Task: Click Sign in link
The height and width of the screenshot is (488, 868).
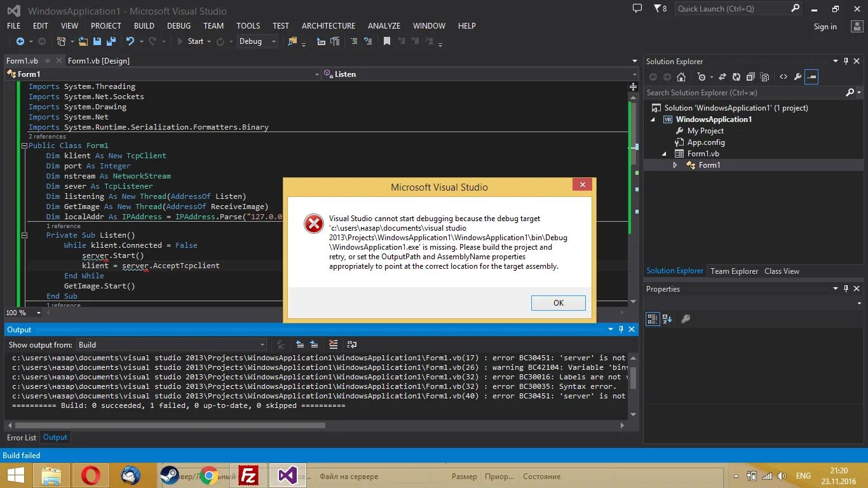Action: click(x=825, y=27)
